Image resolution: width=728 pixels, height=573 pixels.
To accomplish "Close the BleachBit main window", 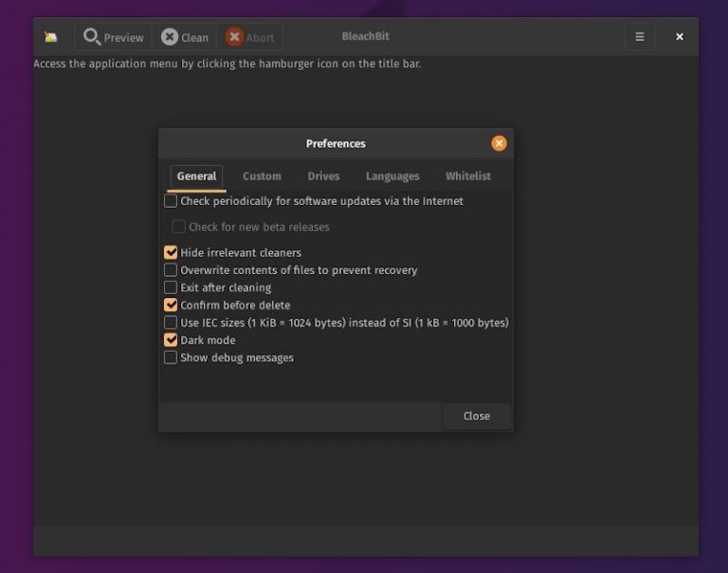I will [680, 37].
